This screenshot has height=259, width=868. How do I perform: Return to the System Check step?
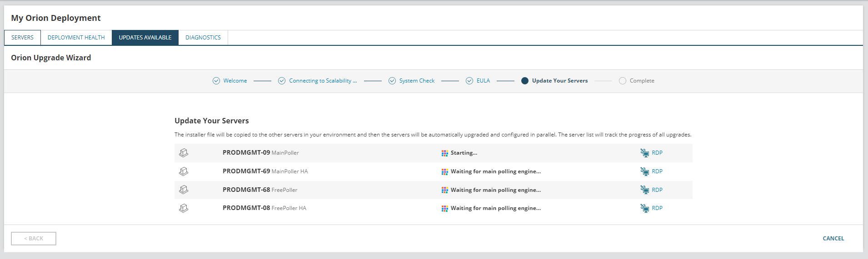pyautogui.click(x=417, y=81)
